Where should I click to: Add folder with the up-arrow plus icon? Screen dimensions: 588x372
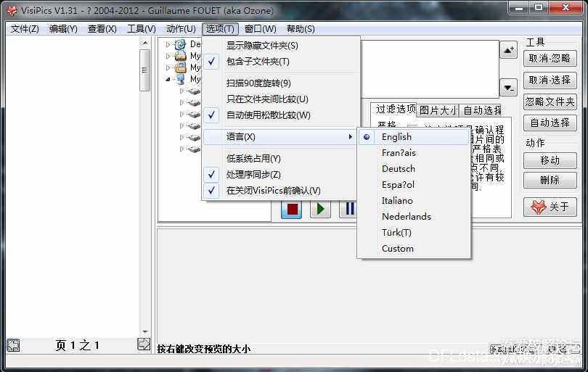tap(508, 50)
